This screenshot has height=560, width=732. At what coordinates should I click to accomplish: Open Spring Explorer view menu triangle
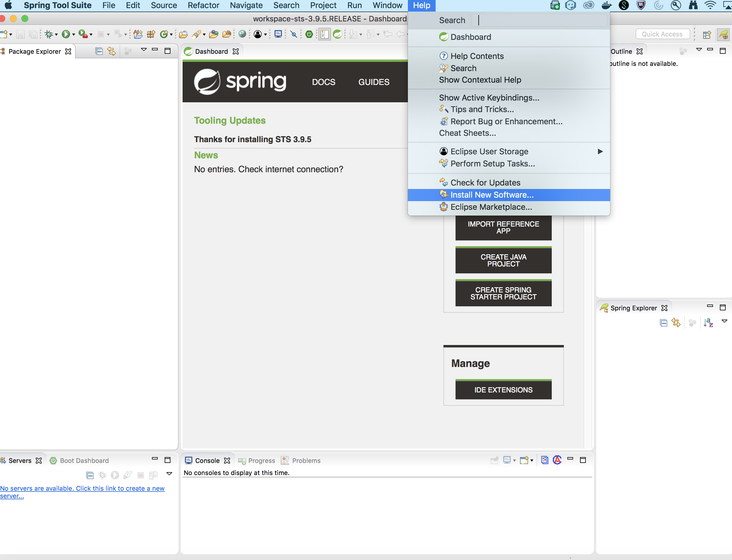coord(724,321)
